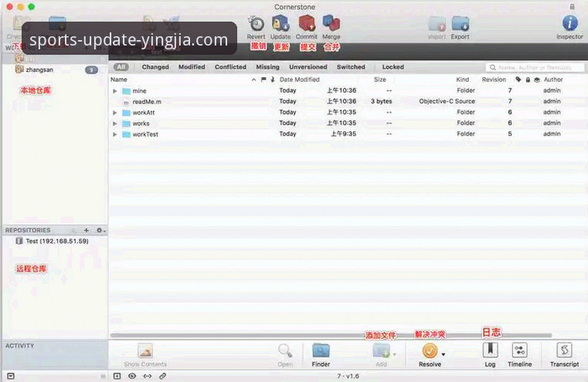
Task: Expand the workTest folder
Action: tap(115, 134)
